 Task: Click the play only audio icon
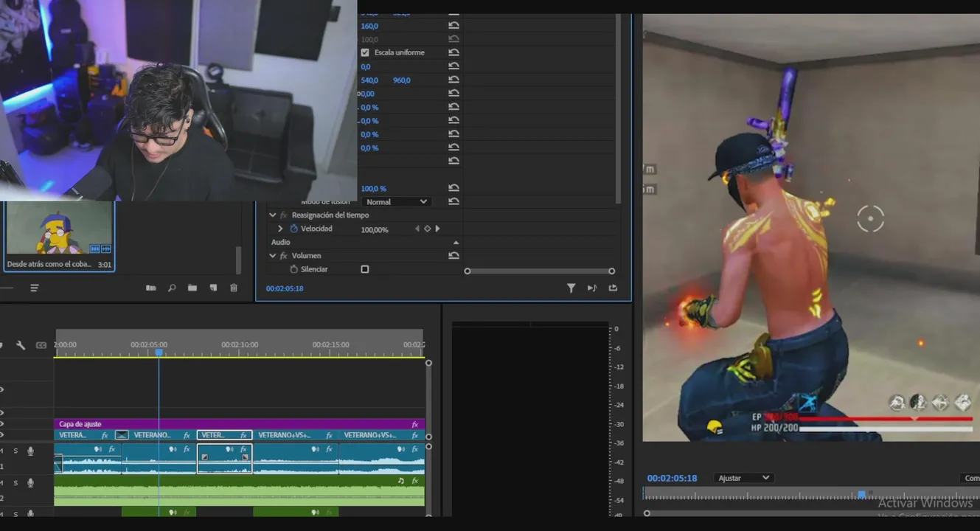[591, 288]
